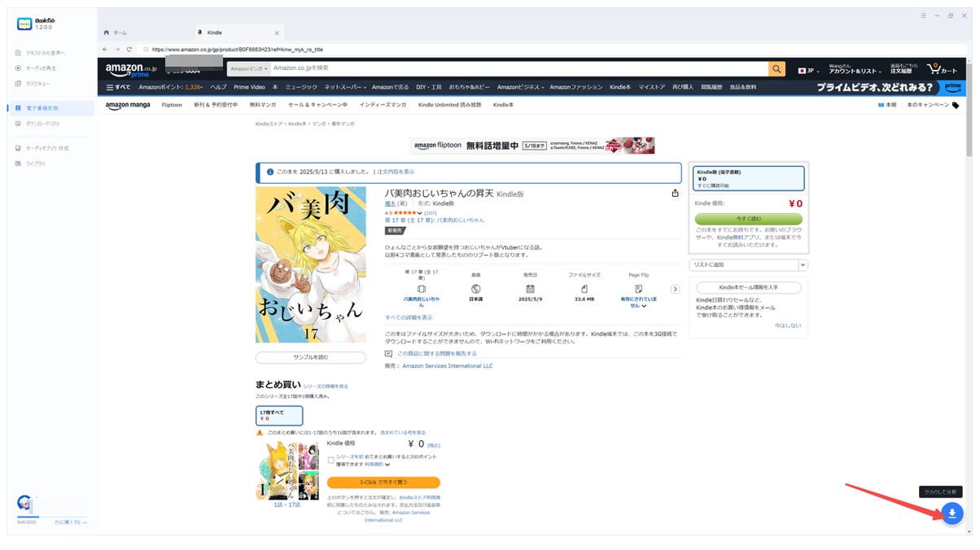Expand the ネットスーパー dropdown
Screen dimensions: 980x550
click(x=345, y=87)
